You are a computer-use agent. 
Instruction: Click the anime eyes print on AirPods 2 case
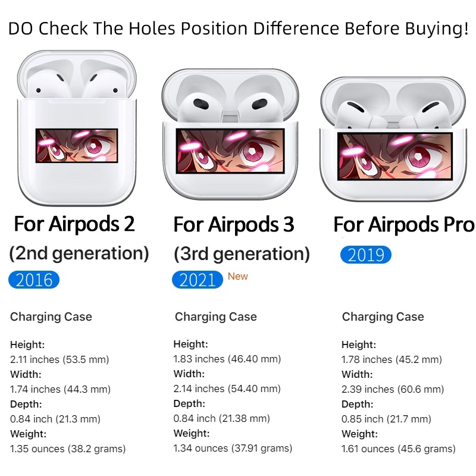click(x=77, y=146)
